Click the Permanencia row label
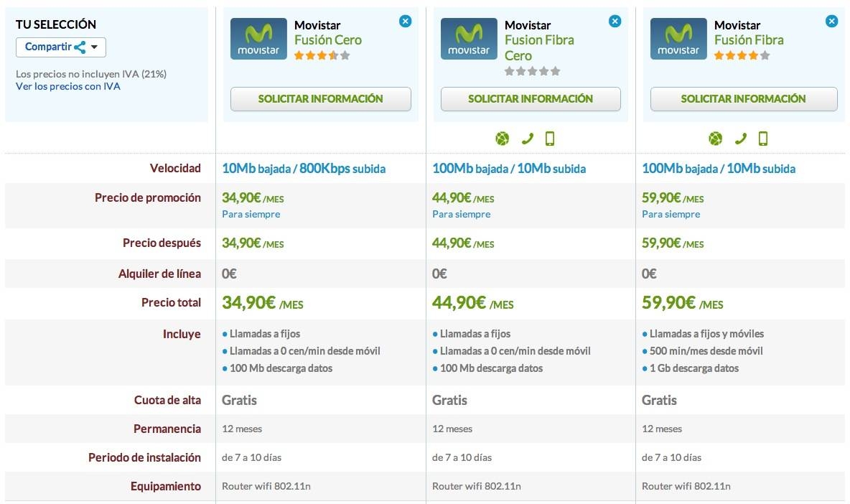This screenshot has height=504, width=850. pyautogui.click(x=167, y=429)
